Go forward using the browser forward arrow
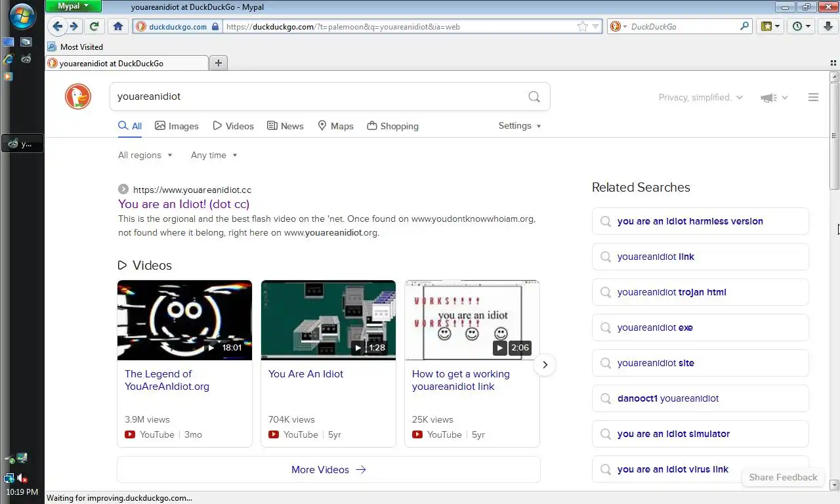The height and width of the screenshot is (504, 840). click(x=74, y=26)
